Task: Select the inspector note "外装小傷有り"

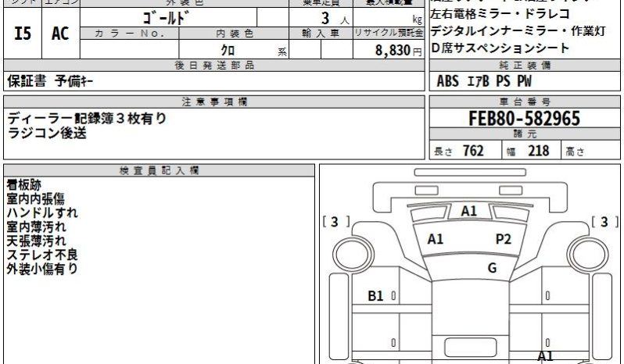Action: click(x=42, y=269)
